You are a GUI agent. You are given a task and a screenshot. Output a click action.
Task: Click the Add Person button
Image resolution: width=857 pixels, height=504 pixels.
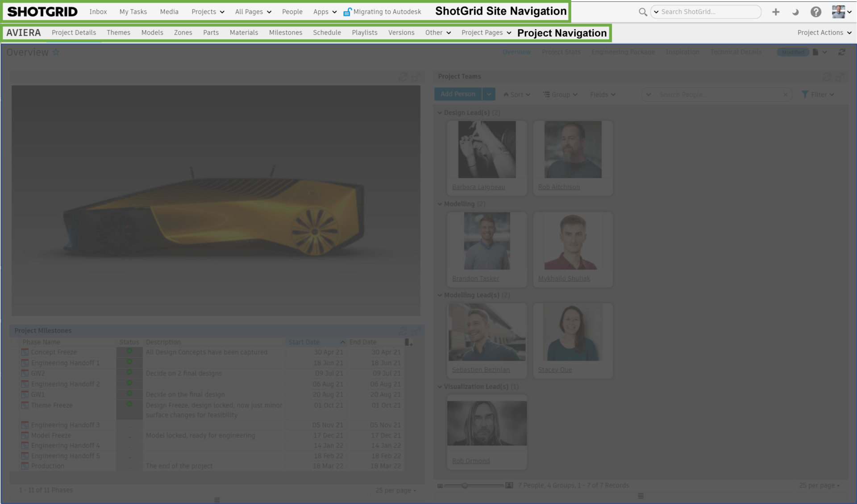pyautogui.click(x=458, y=94)
